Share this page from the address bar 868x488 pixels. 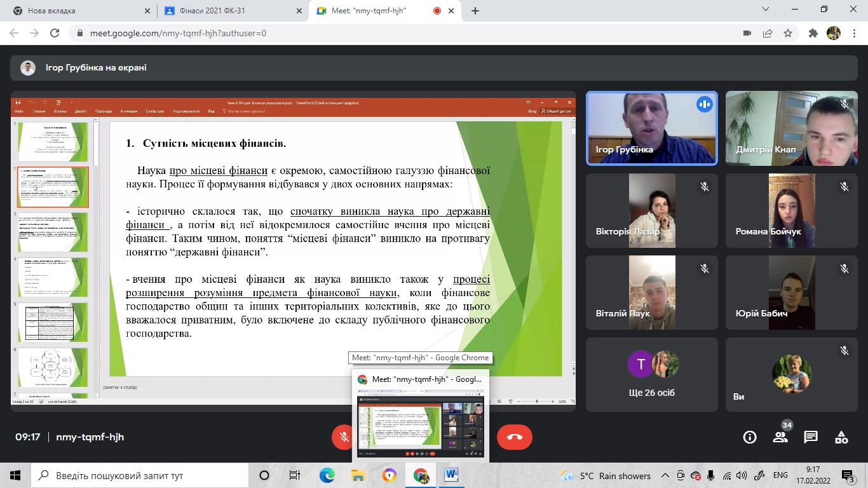[768, 34]
